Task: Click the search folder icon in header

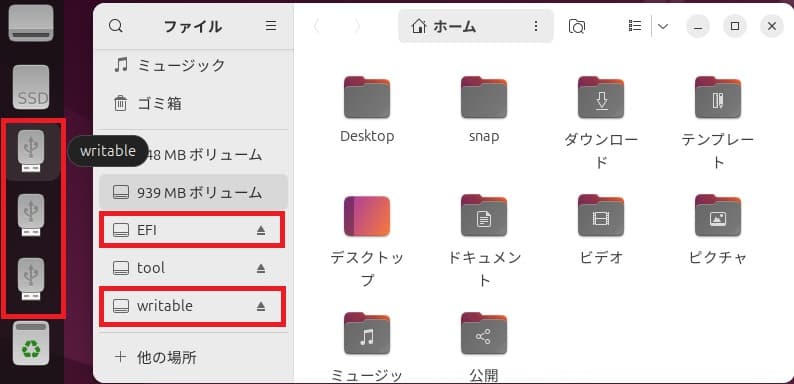Action: pyautogui.click(x=577, y=26)
